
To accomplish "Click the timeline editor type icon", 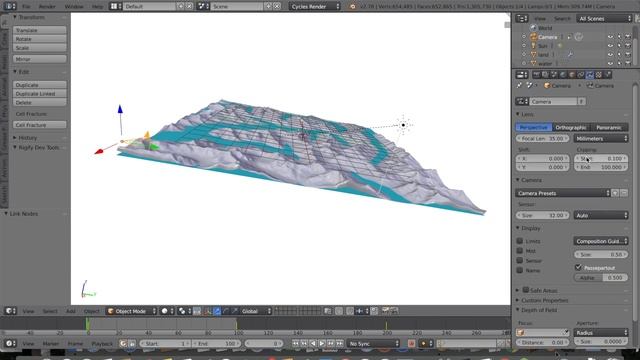I will 10,343.
